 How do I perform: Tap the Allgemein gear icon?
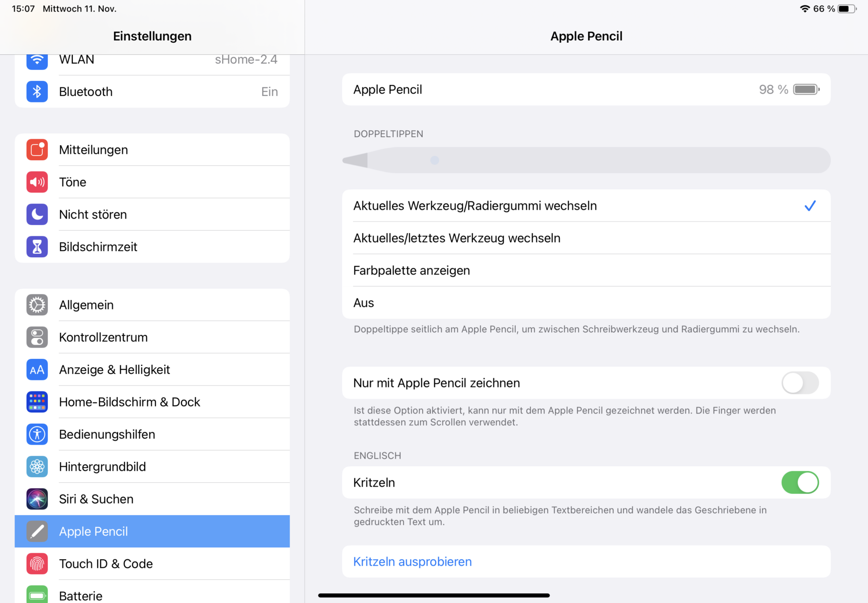(37, 305)
